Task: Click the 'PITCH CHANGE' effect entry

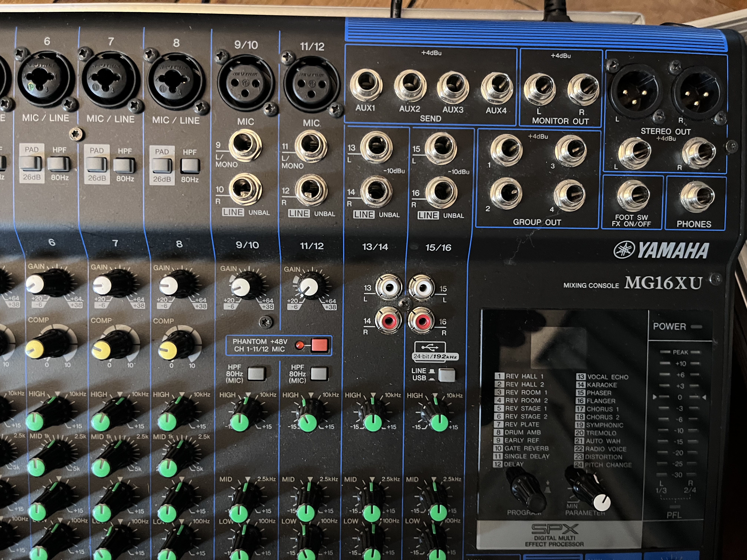Action: coord(603,465)
